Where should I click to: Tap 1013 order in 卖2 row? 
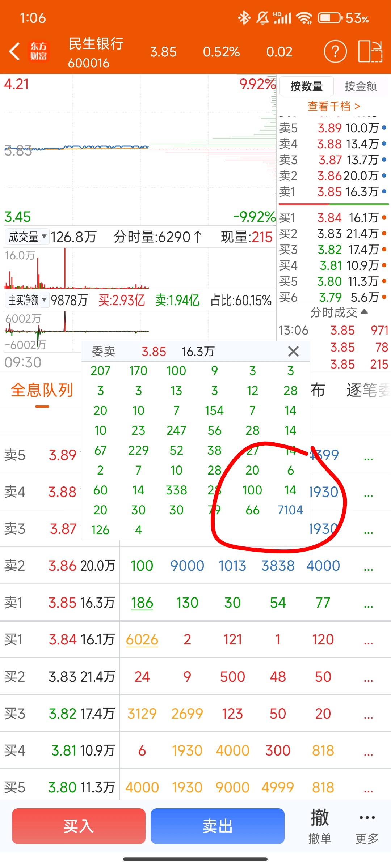click(232, 566)
